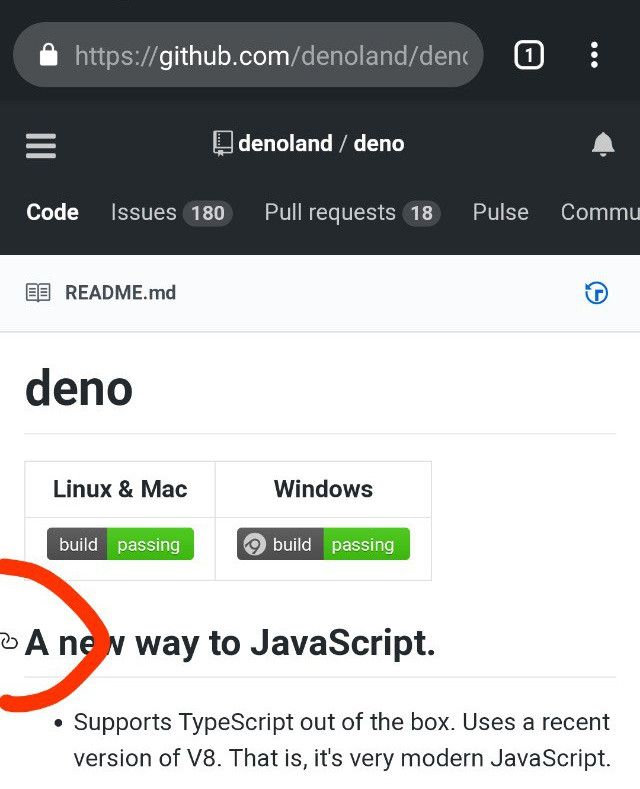The width and height of the screenshot is (640, 789).
Task: Tap the 'Windows' table header
Action: 324,489
